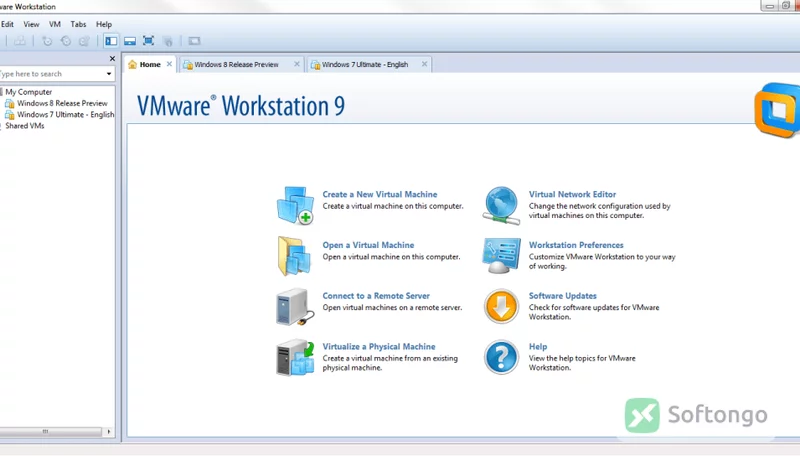Switch to the Home tab

point(150,64)
